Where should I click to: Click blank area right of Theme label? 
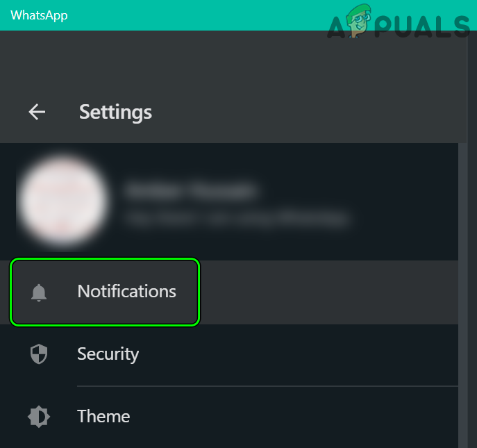292,417
